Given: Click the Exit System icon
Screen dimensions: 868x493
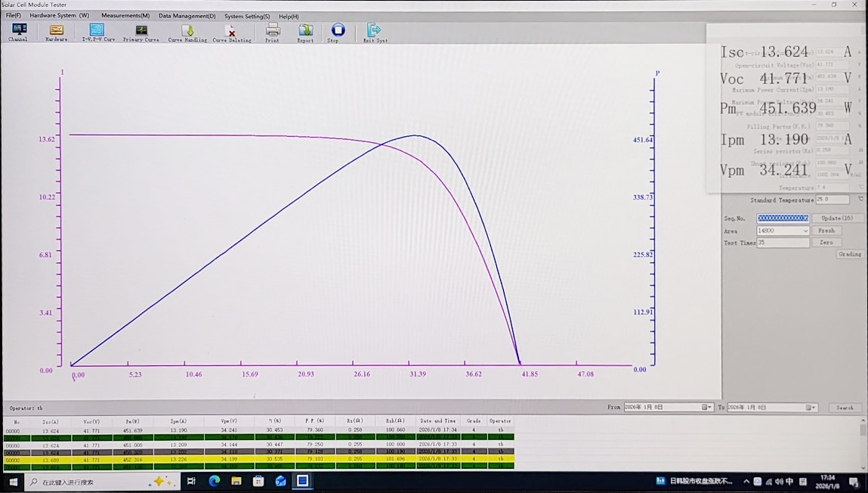Looking at the screenshot, I should pos(374,31).
